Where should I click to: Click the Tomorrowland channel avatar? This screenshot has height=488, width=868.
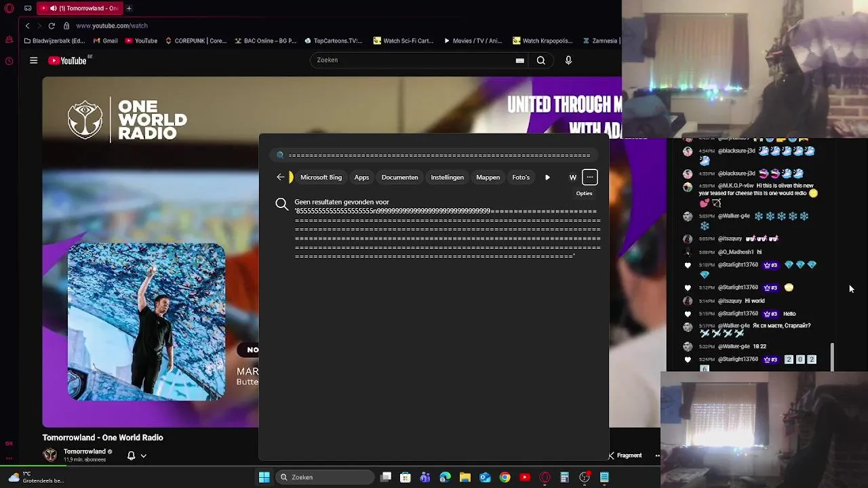tap(50, 455)
